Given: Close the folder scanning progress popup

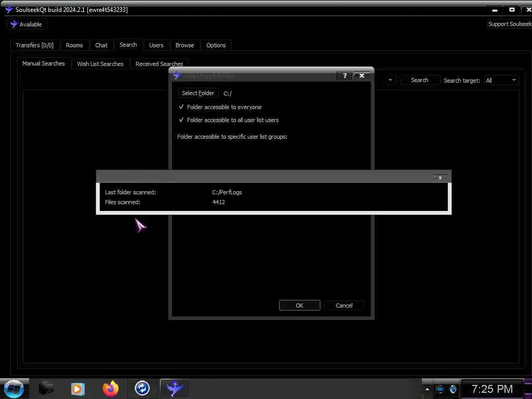Looking at the screenshot, I should 440,178.
